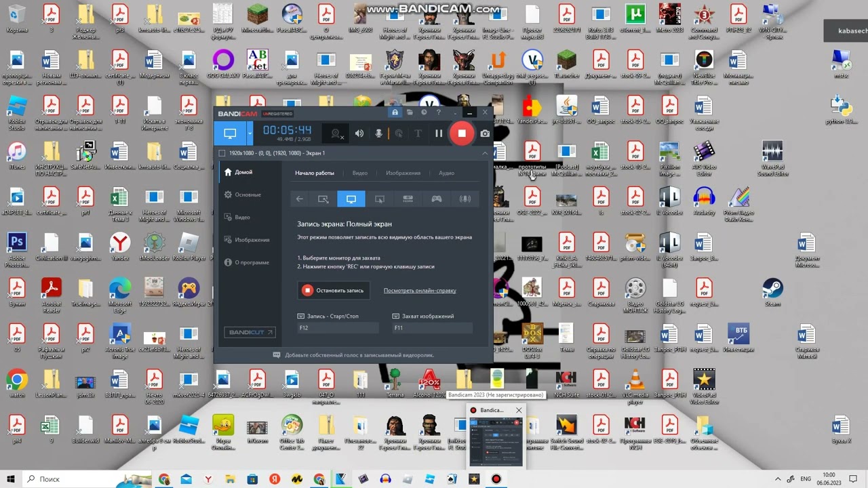Toggle speaker sound recording icon
This screenshot has height=488, width=868.
point(359,134)
